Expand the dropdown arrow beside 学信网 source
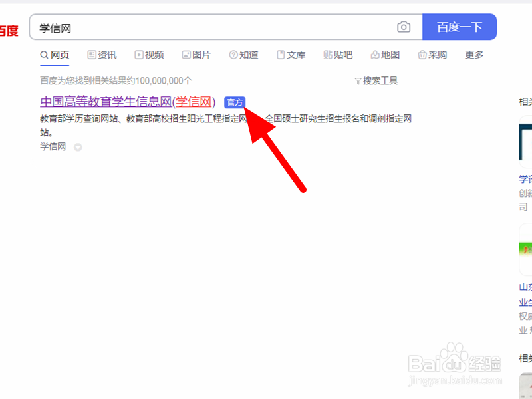Viewport: 532px width, 399px height. pos(78,147)
